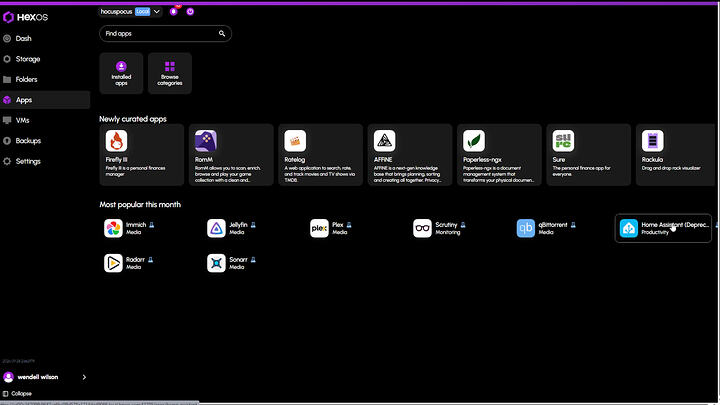Click the power icon
The height and width of the screenshot is (405, 720).
190,11
